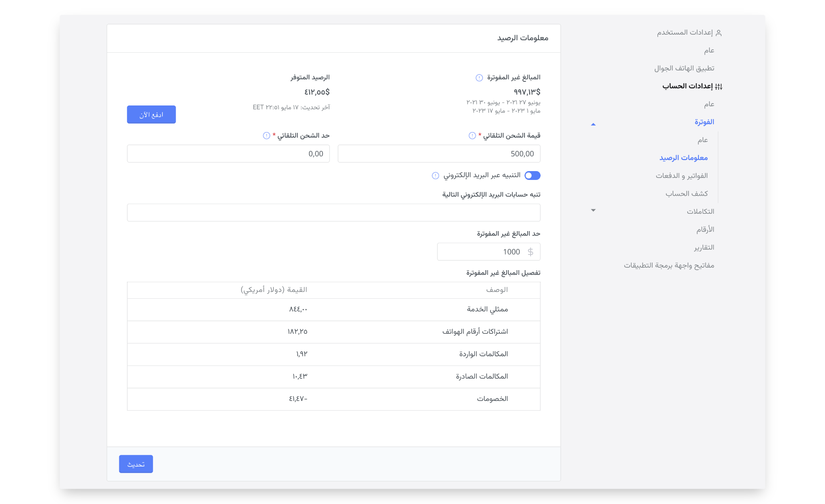Collapse الفوترة section arrow
Image resolution: width=825 pixels, height=504 pixels.
point(593,124)
